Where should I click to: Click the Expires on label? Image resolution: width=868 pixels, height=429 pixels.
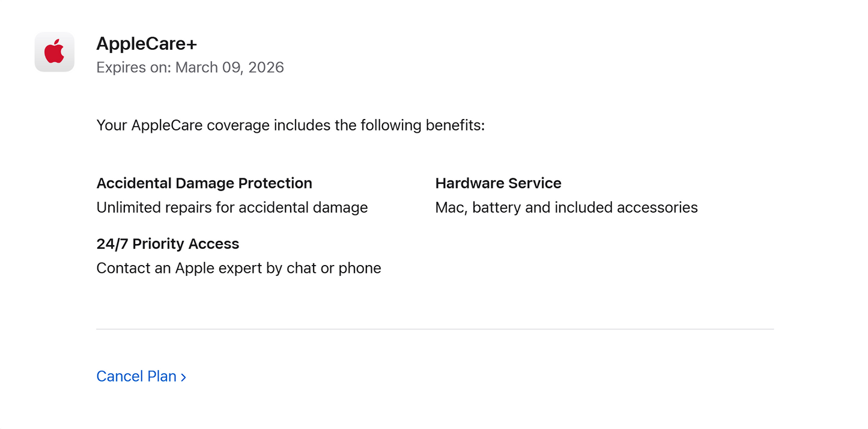coord(133,67)
